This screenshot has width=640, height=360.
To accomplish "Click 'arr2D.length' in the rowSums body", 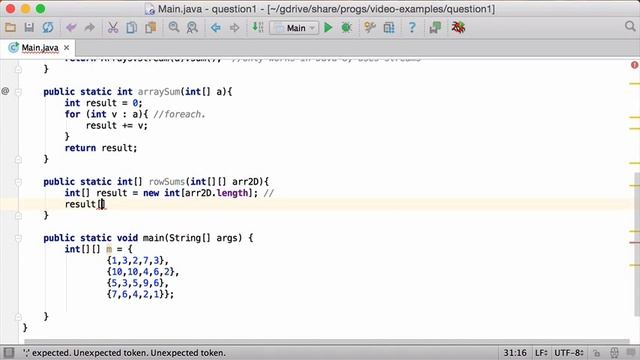I will tap(217, 193).
